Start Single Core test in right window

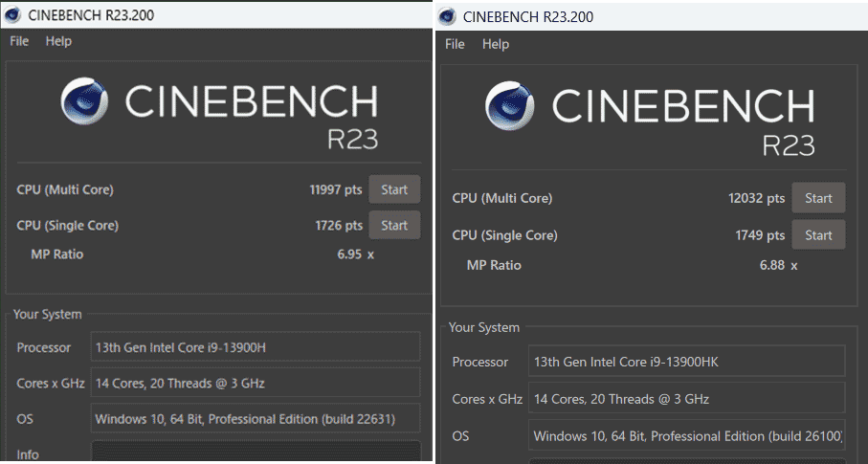point(818,235)
